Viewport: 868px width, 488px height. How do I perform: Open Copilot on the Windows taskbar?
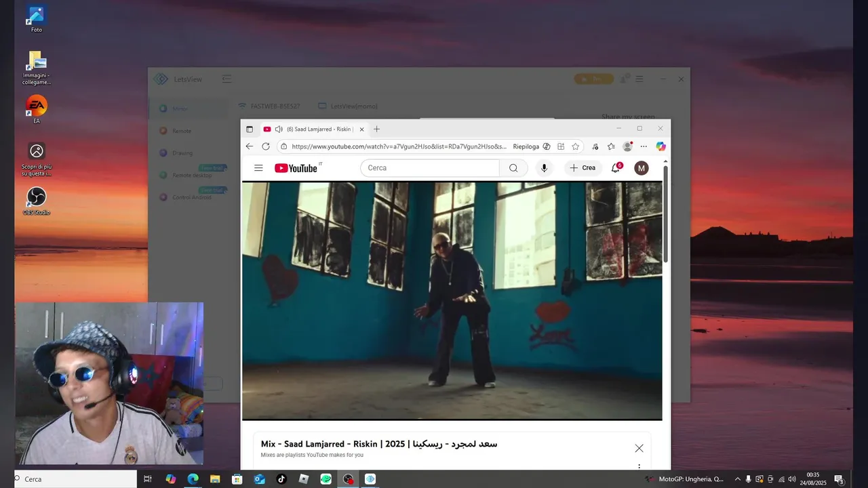(x=170, y=479)
